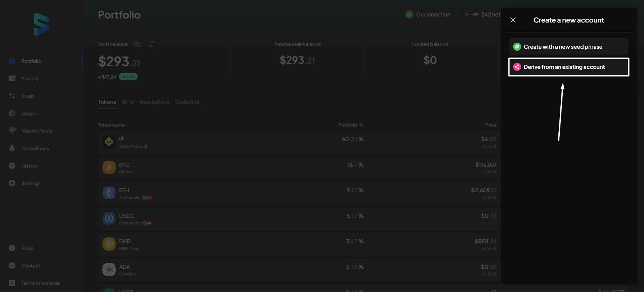The width and height of the screenshot is (644, 292).
Task: Go to Swap in sidebar
Action: tap(28, 96)
